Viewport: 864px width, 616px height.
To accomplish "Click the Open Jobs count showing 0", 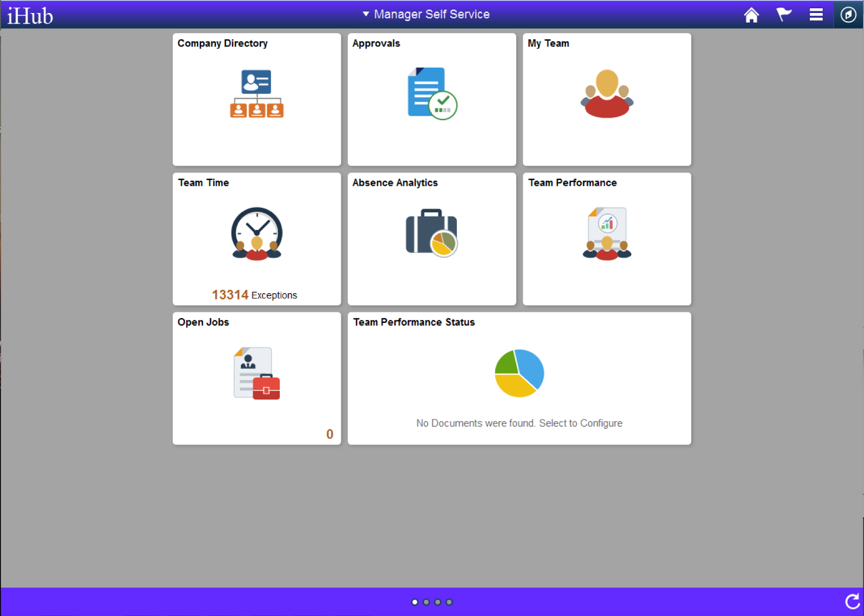I will click(330, 434).
